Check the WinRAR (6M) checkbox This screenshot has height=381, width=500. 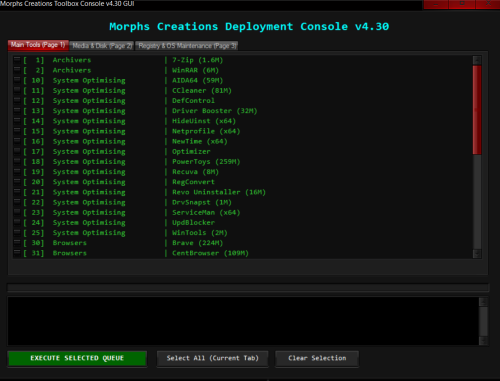coord(17,70)
